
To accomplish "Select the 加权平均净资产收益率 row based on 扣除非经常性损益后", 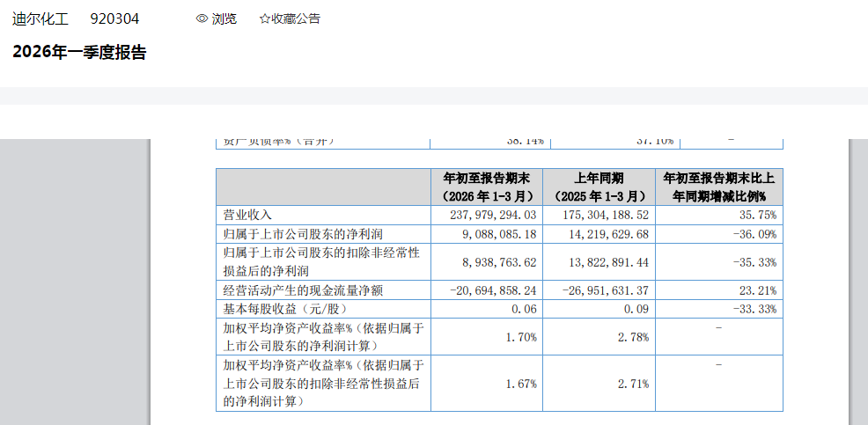I will pos(323,383).
